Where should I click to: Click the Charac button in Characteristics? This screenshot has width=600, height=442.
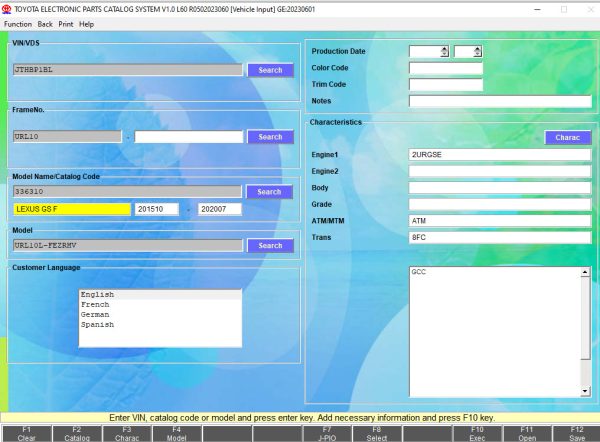568,137
